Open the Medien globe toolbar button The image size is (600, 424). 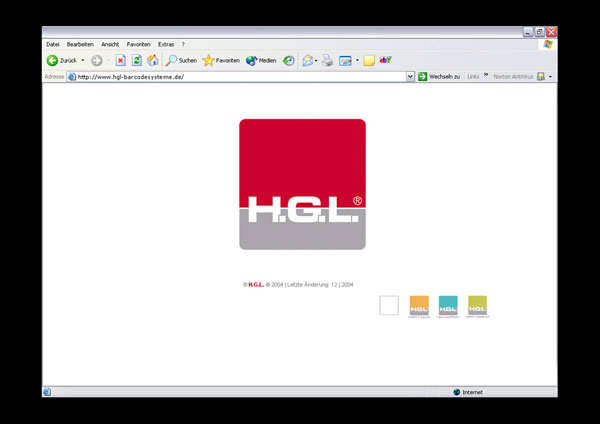pyautogui.click(x=261, y=60)
